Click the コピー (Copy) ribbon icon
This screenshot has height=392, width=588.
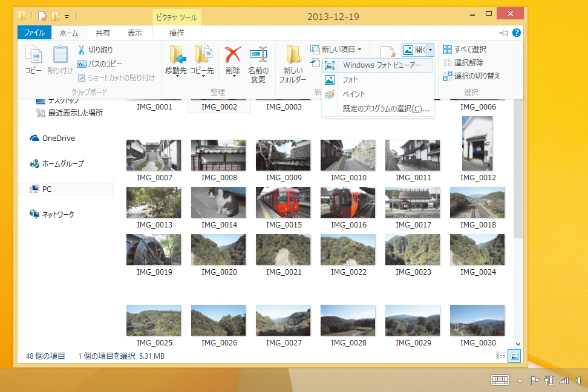33,54
